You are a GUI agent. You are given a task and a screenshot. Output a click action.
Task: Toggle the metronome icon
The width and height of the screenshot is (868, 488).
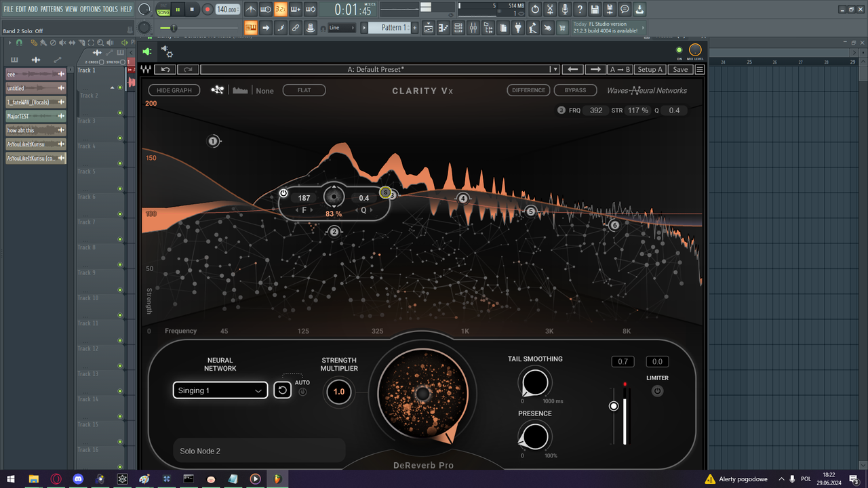251,9
